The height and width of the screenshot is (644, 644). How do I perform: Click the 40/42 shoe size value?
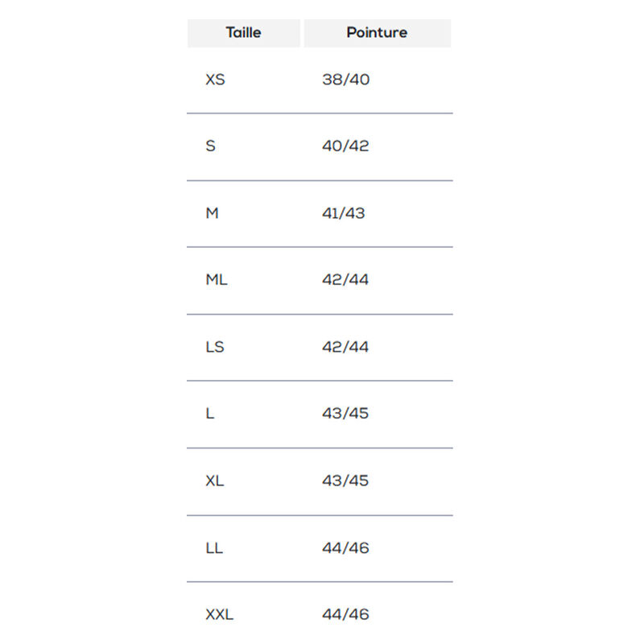click(345, 147)
